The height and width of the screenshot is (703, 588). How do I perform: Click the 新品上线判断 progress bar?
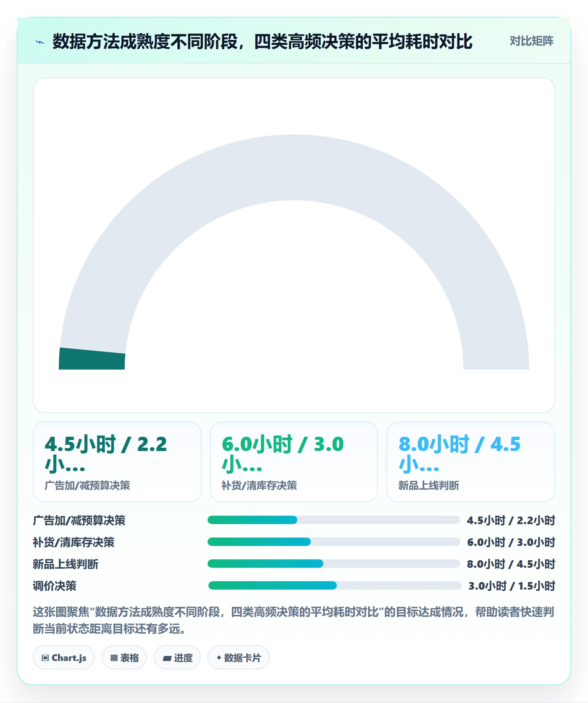tap(334, 564)
